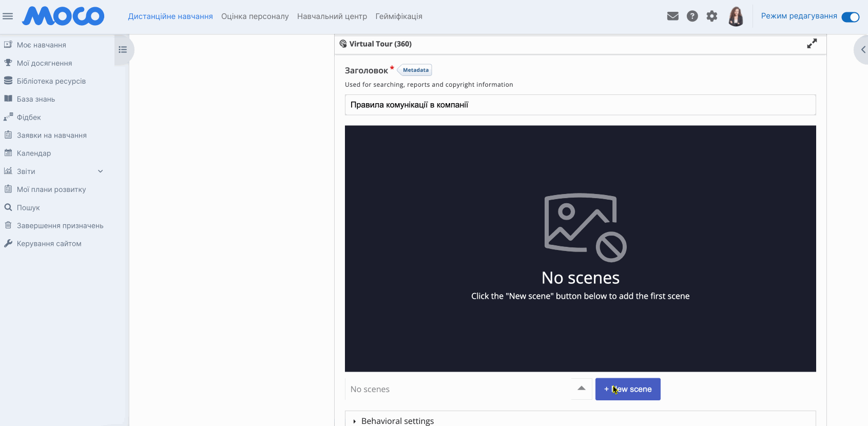Open the Навчальний центр menu
868x426 pixels.
click(332, 16)
